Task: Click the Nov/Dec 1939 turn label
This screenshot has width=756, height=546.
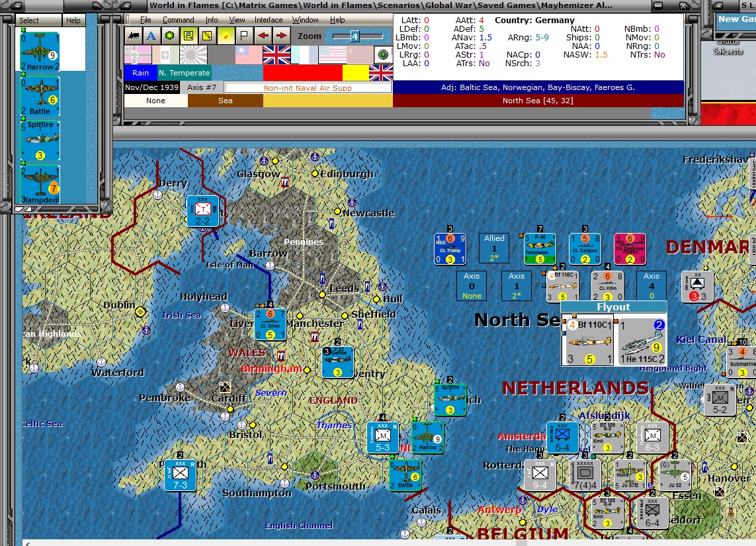Action: 152,87
